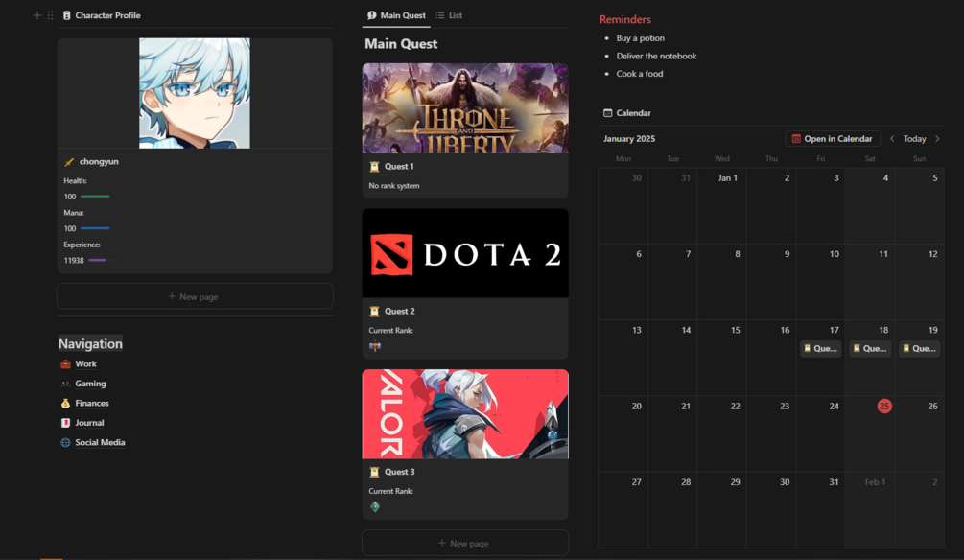Click the 'Cook a food' reminder
The image size is (964, 560).
(640, 74)
